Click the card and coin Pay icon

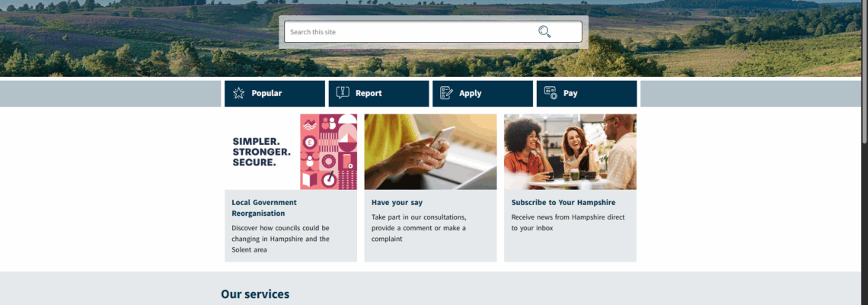550,93
